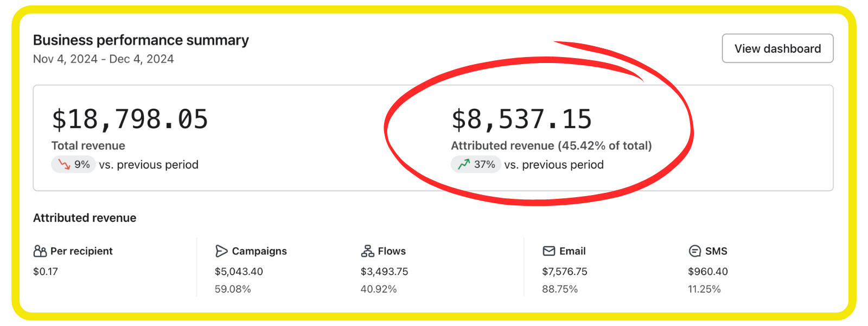Click the Campaigns label
This screenshot has height=326, width=868.
259,251
